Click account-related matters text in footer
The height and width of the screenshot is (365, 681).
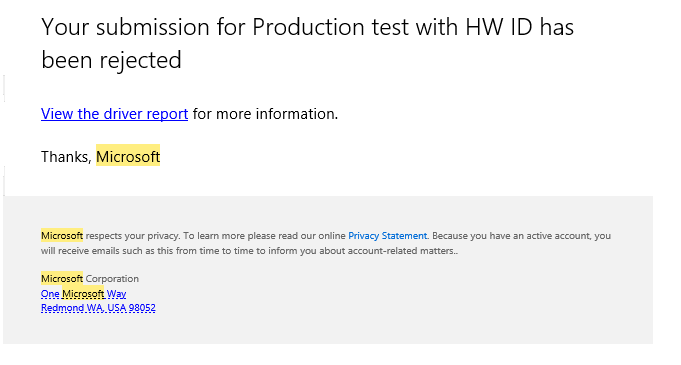pos(410,251)
